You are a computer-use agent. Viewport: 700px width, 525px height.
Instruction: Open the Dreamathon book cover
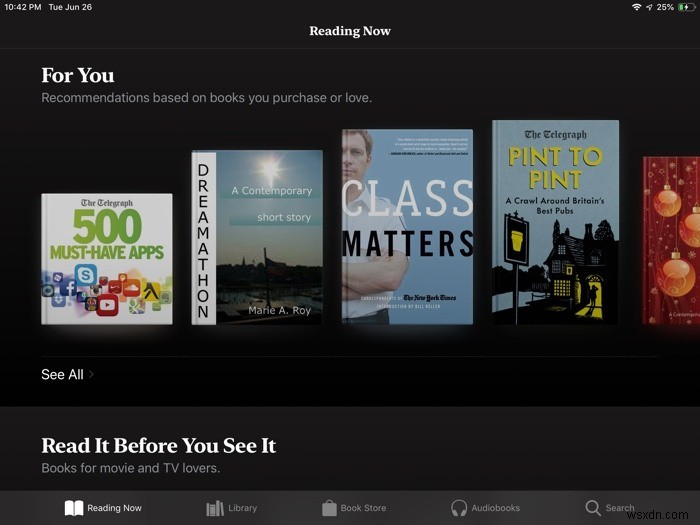(x=257, y=236)
